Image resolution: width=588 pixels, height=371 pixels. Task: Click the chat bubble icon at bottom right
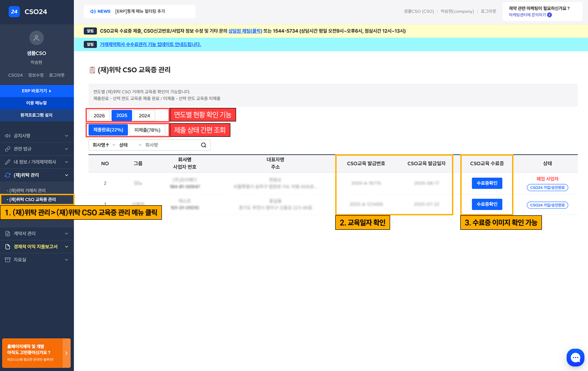[x=575, y=357]
